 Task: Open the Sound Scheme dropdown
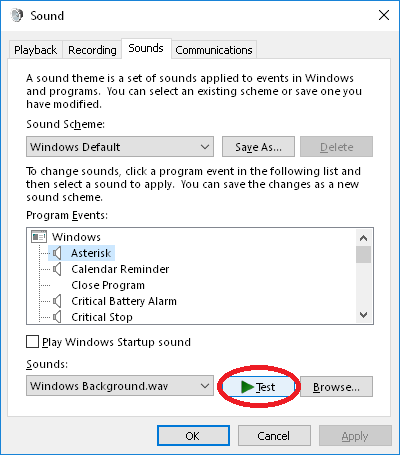[120, 147]
